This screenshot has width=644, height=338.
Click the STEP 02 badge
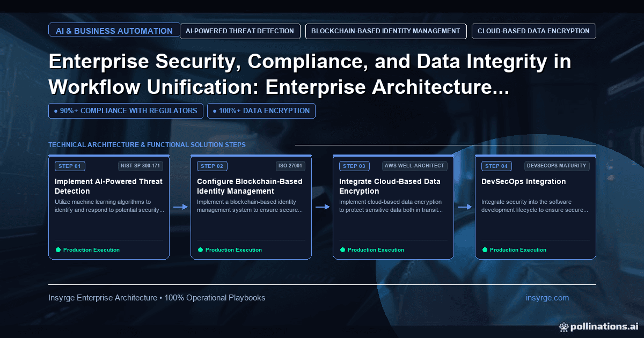coord(212,166)
